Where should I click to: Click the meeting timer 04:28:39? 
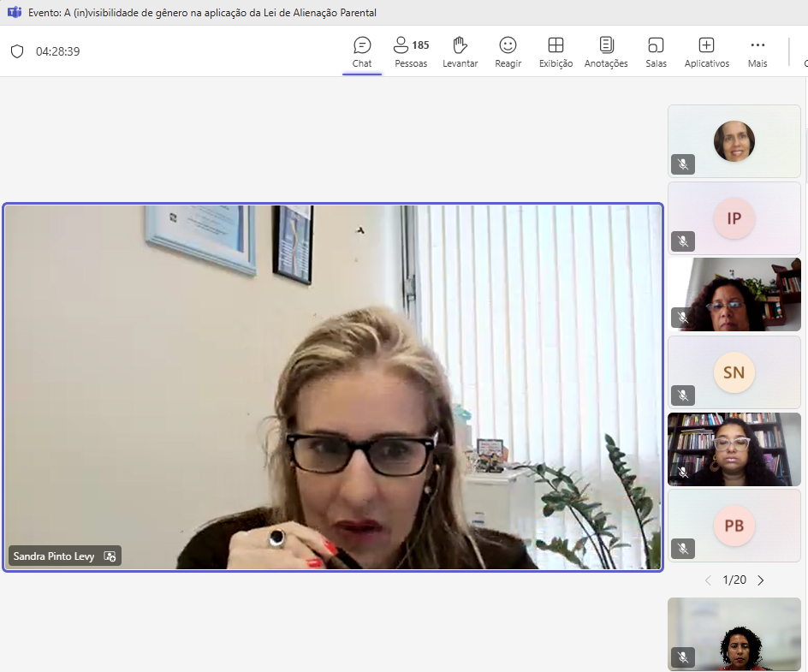pyautogui.click(x=57, y=51)
